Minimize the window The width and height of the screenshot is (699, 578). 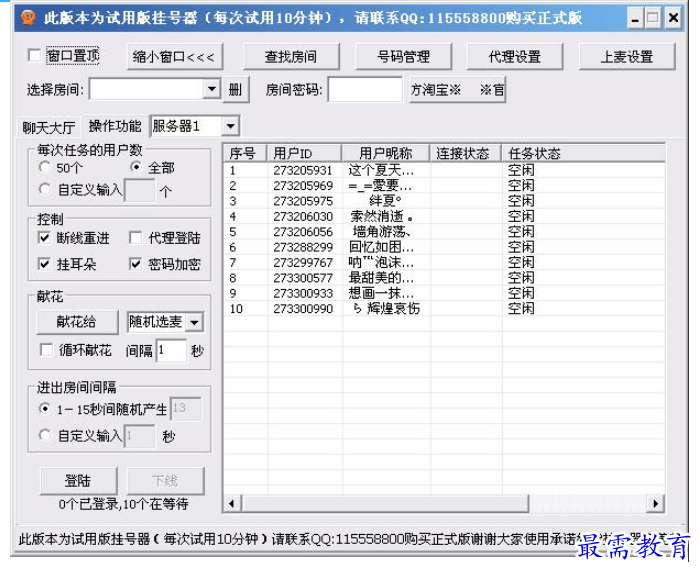click(x=635, y=18)
